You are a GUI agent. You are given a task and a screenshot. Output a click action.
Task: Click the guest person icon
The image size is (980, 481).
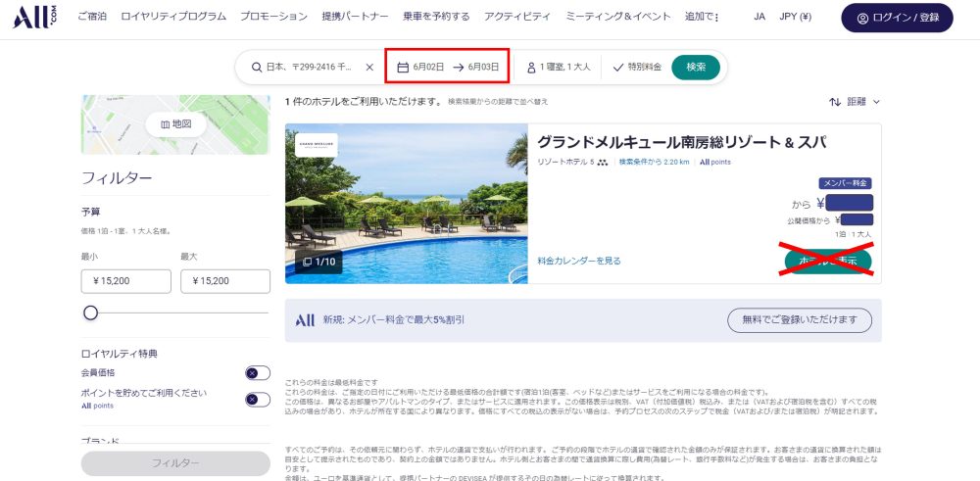click(x=531, y=67)
